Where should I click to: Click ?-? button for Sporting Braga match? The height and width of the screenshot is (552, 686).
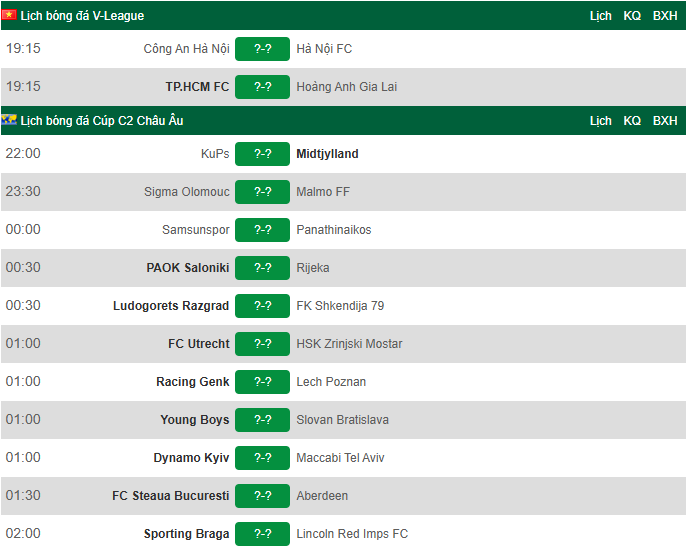tap(262, 534)
